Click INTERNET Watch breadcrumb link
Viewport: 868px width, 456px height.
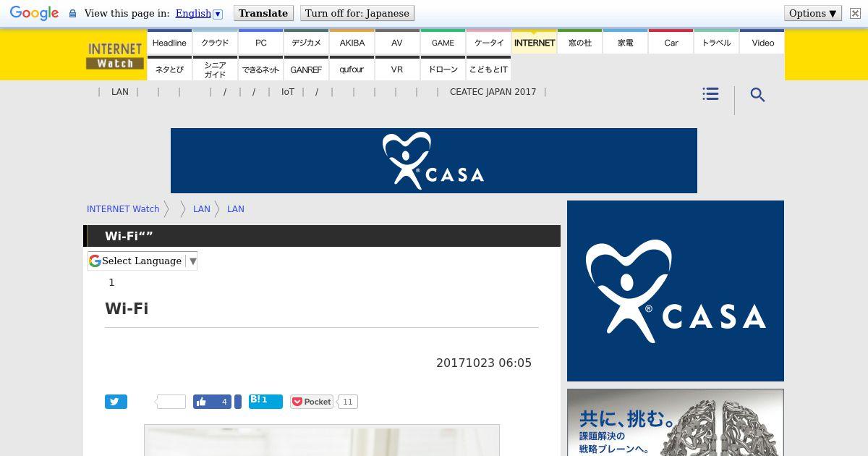point(123,208)
